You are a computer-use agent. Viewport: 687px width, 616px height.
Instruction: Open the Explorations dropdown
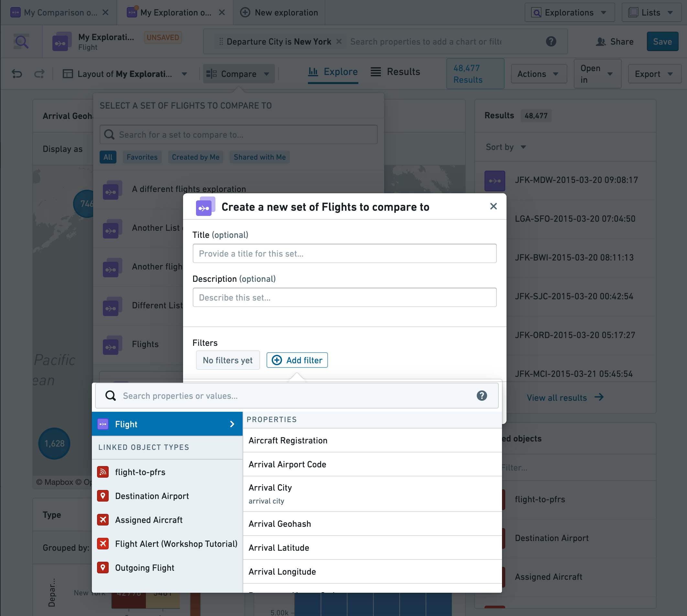pos(570,13)
